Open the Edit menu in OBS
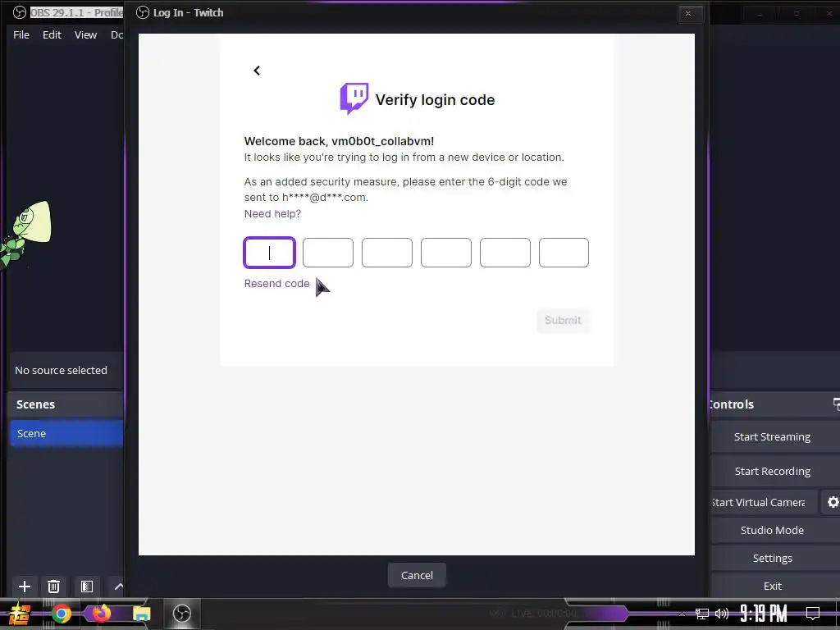Screen dimensions: 840x630 (x=52, y=34)
